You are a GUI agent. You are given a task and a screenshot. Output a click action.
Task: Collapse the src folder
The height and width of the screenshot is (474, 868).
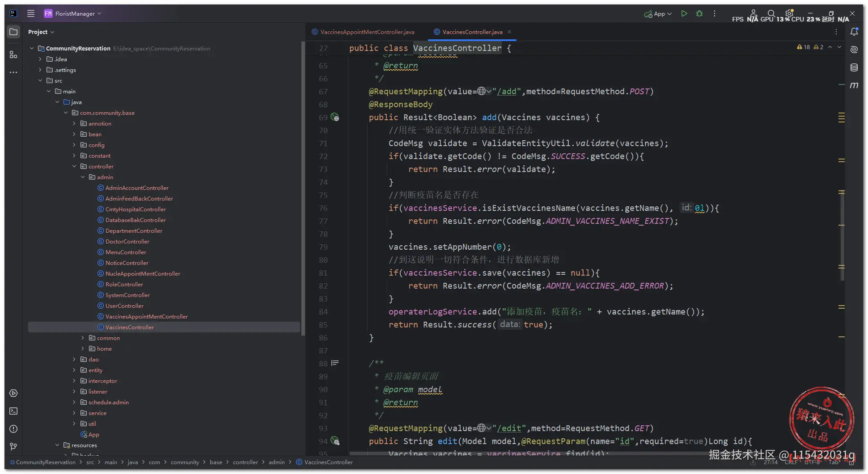[x=40, y=80]
